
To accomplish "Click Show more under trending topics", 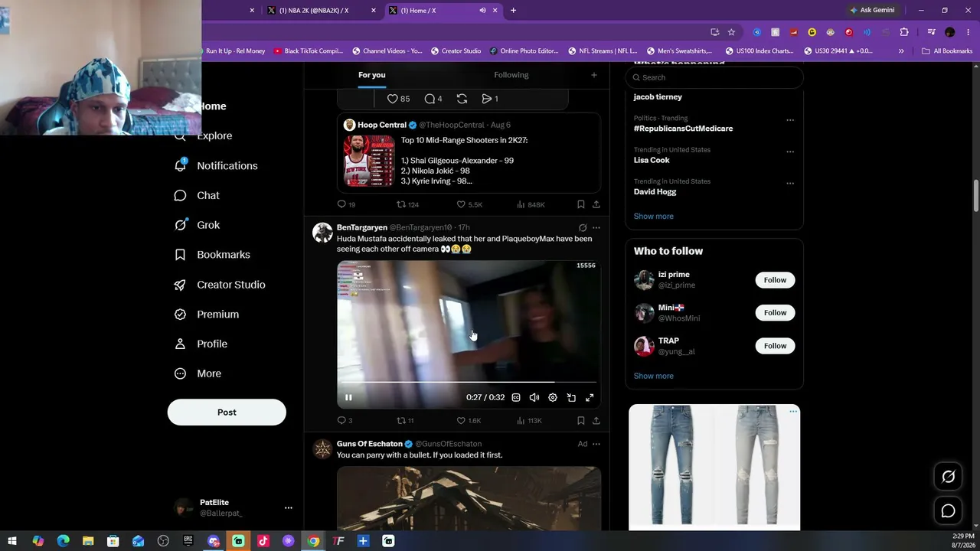I will 654,217.
